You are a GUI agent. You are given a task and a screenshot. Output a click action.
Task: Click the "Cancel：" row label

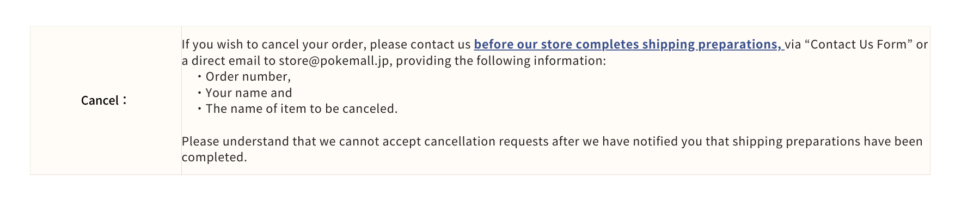point(103,101)
